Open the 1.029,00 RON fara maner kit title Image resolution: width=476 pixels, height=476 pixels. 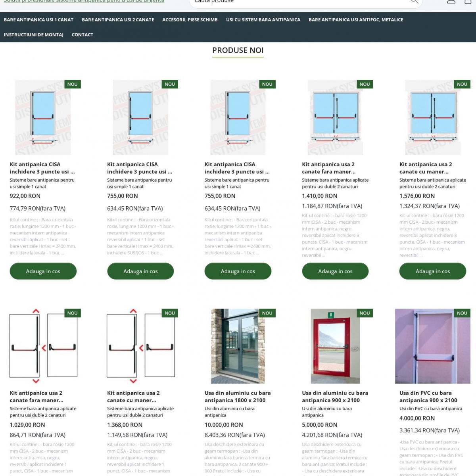pos(36,397)
